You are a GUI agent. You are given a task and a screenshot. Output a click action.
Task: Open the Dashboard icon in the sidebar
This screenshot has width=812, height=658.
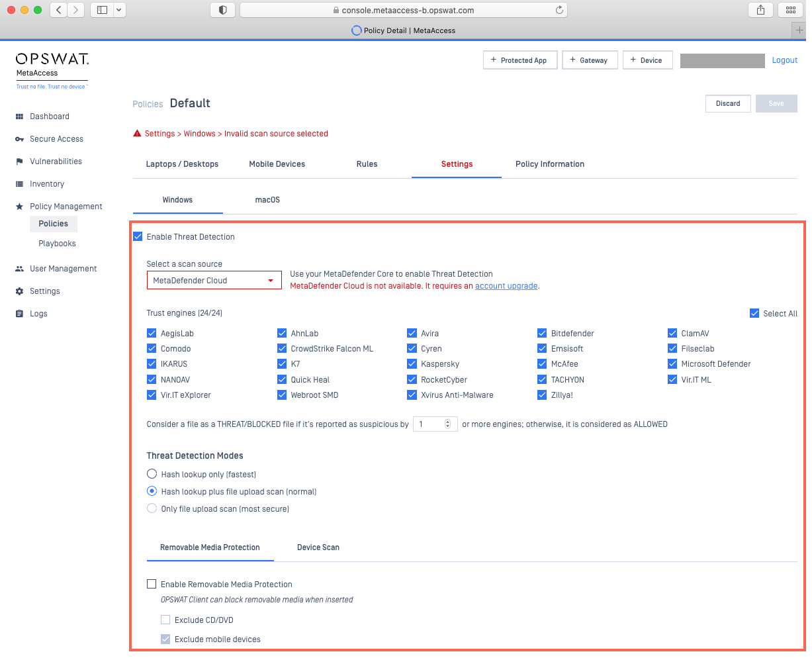(x=19, y=117)
